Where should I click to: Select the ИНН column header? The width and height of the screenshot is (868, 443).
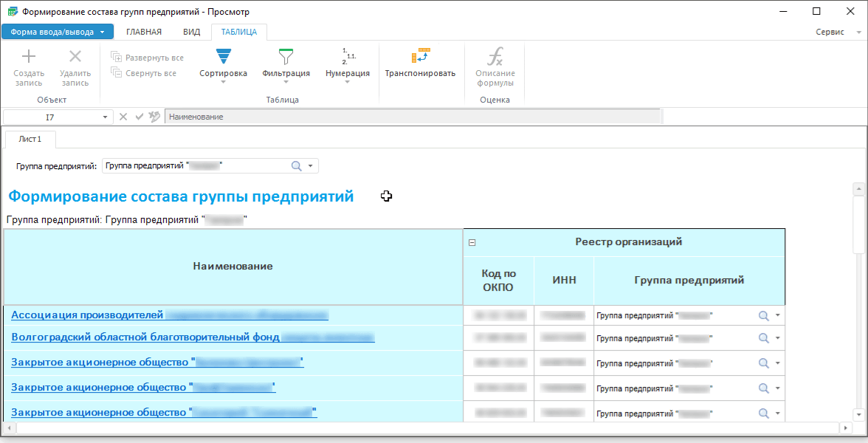[564, 281]
